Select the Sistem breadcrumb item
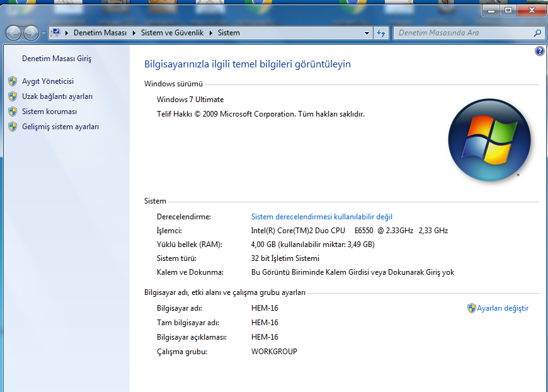548x392 pixels. pos(229,33)
